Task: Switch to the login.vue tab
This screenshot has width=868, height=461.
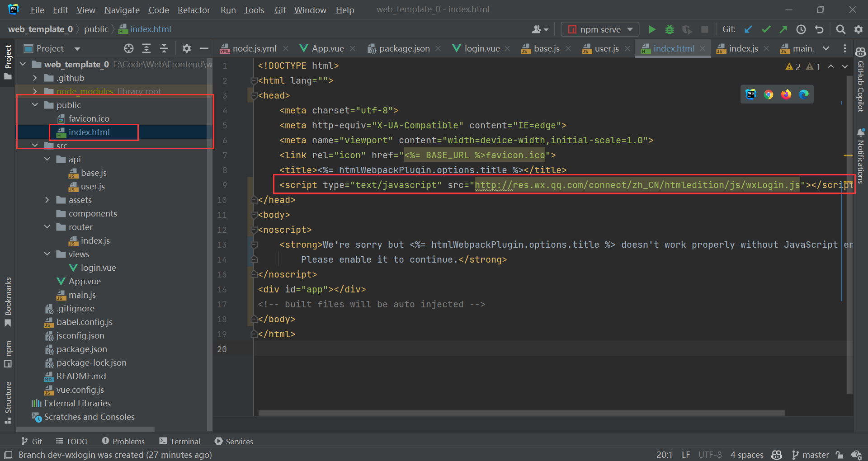Action: [481, 48]
